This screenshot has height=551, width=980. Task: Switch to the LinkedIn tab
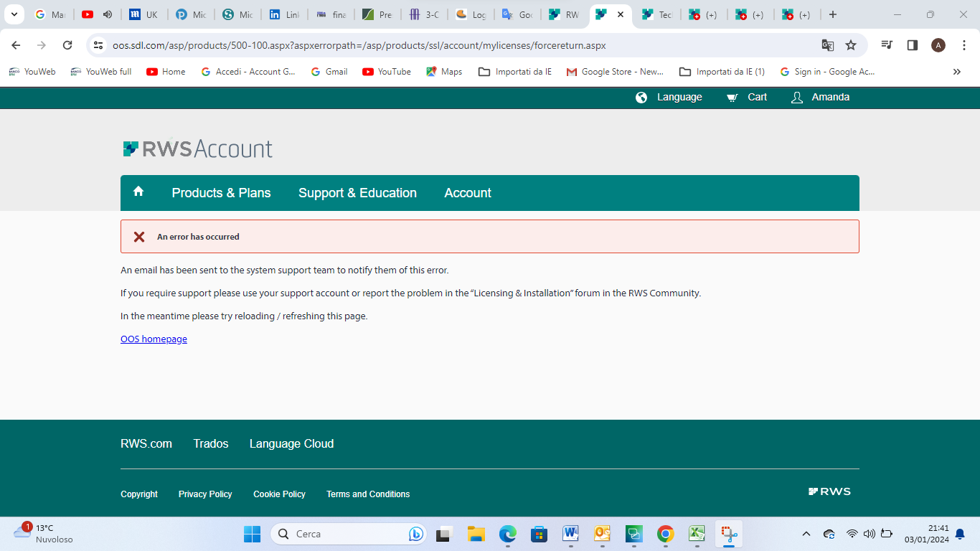284,14
